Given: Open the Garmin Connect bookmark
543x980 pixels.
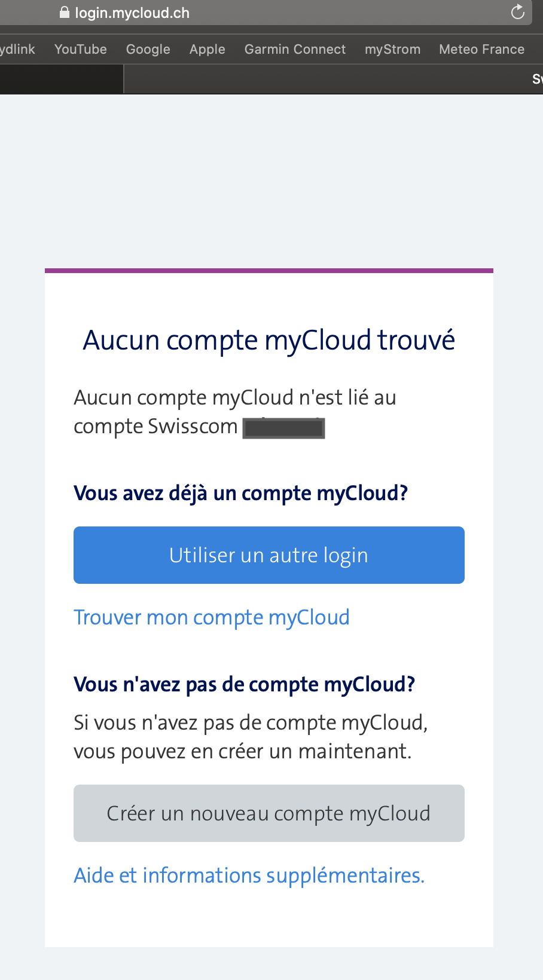Looking at the screenshot, I should [x=294, y=49].
